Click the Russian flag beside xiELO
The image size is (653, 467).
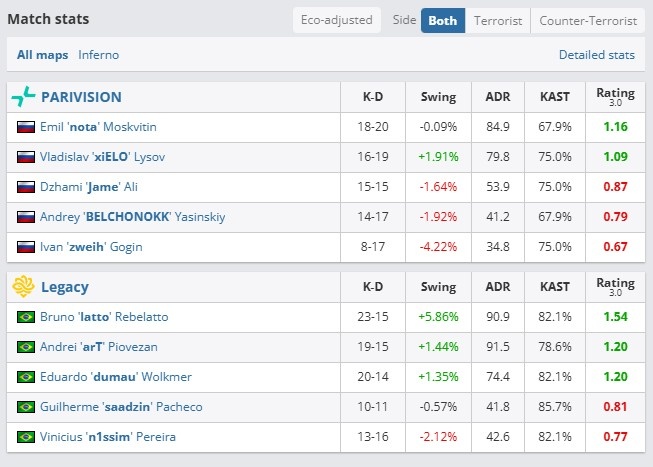26,157
